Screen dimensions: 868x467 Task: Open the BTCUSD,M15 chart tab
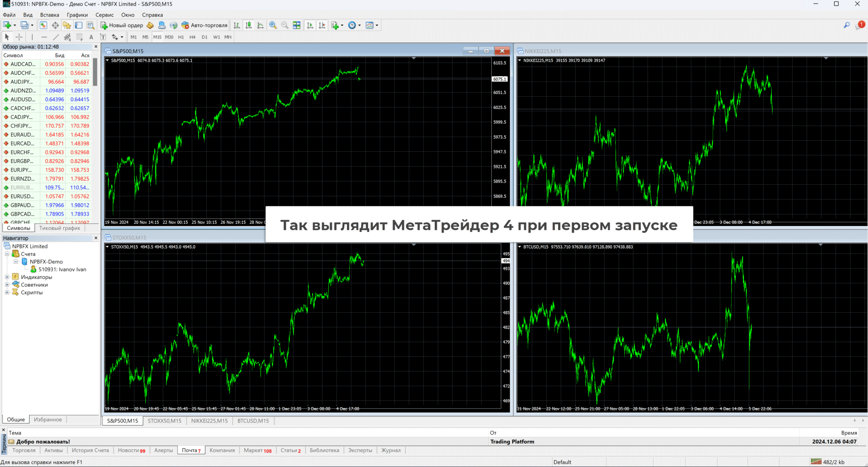point(253,421)
